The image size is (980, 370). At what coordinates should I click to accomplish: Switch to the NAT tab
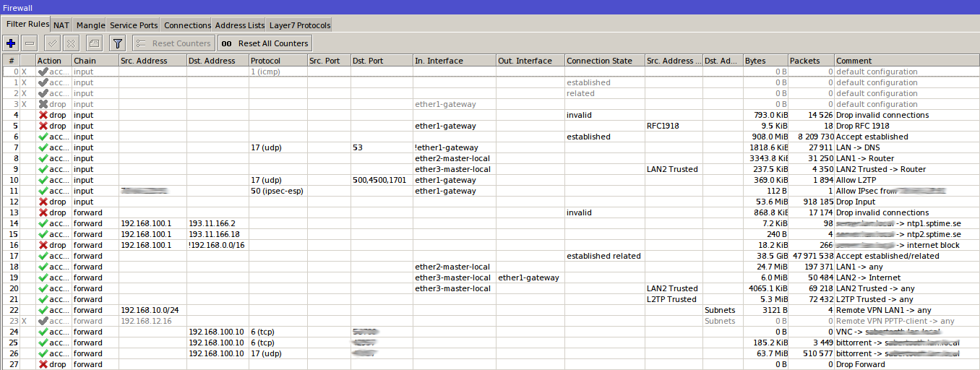tap(61, 25)
